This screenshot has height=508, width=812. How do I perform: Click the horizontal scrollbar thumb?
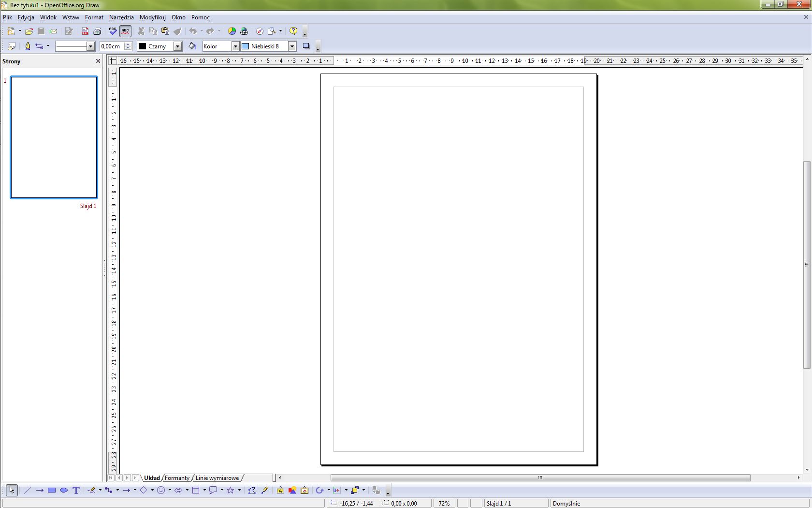[540, 478]
